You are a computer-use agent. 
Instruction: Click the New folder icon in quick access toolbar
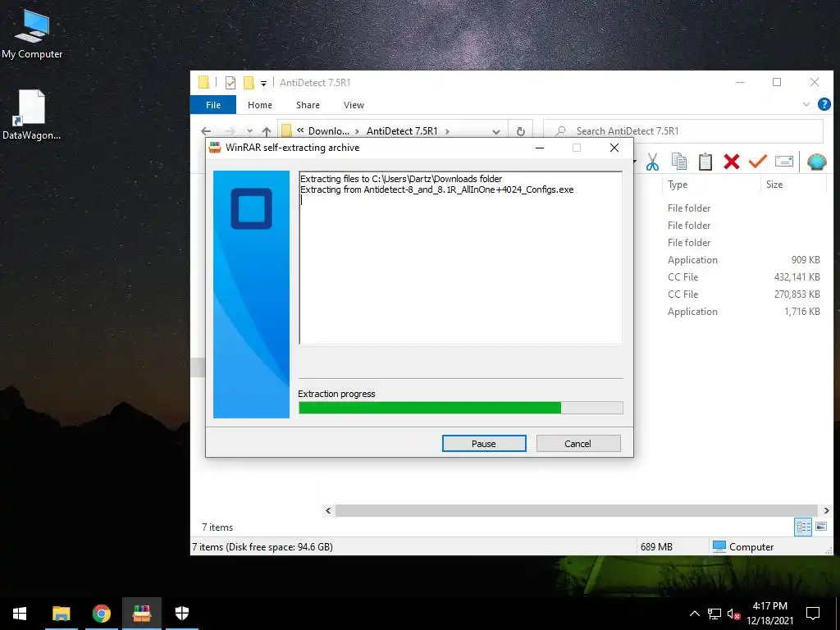tap(249, 83)
